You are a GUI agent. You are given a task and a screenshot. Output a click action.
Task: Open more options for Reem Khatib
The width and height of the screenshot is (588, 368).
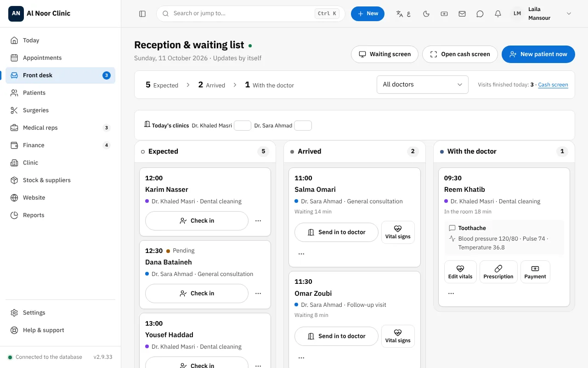[x=451, y=293]
